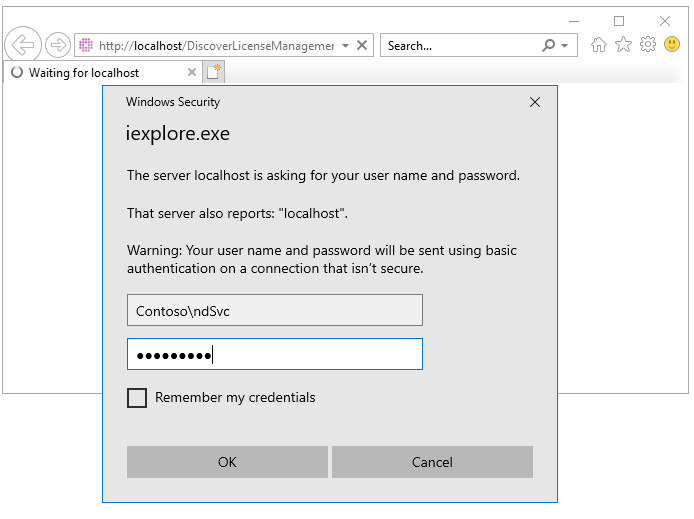Click the user name field containing Contoso\ndSvc
This screenshot has width=694, height=519.
tap(274, 310)
